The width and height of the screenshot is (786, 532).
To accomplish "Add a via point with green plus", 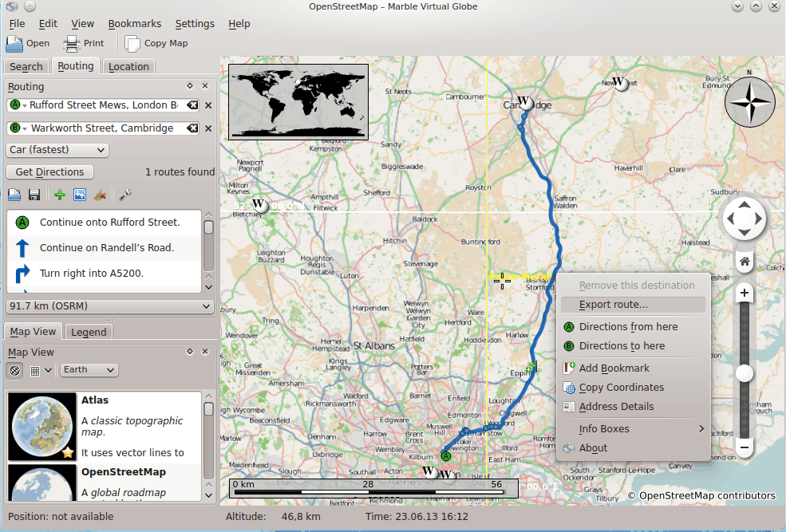I will 60,195.
